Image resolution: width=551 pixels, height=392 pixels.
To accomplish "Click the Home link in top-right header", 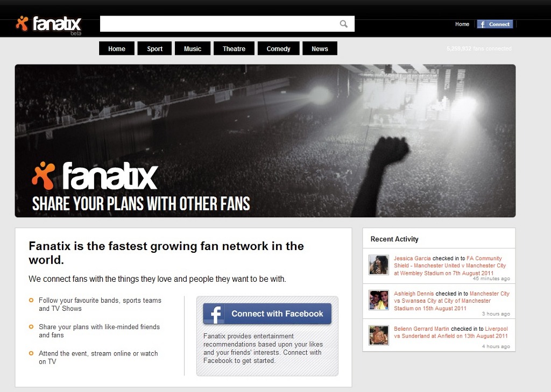I will point(462,24).
